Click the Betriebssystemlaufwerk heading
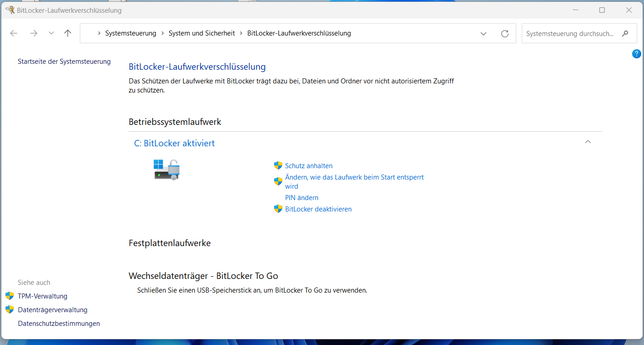This screenshot has width=644, height=345. 175,122
